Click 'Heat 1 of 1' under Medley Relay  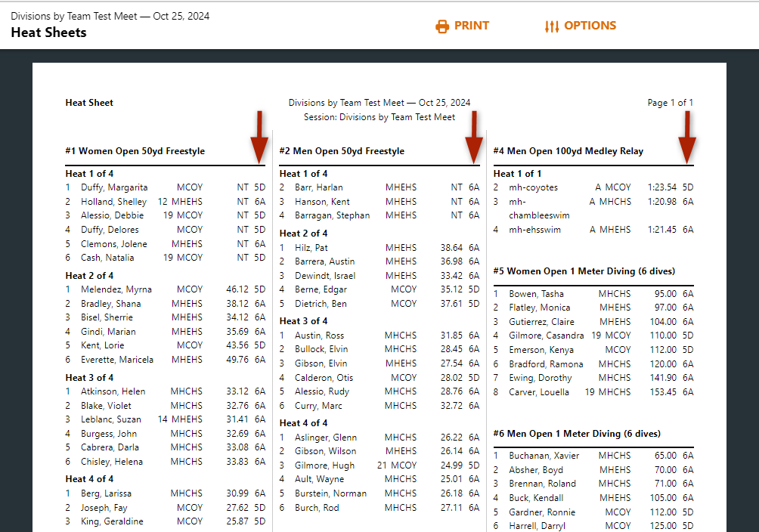coord(517,174)
